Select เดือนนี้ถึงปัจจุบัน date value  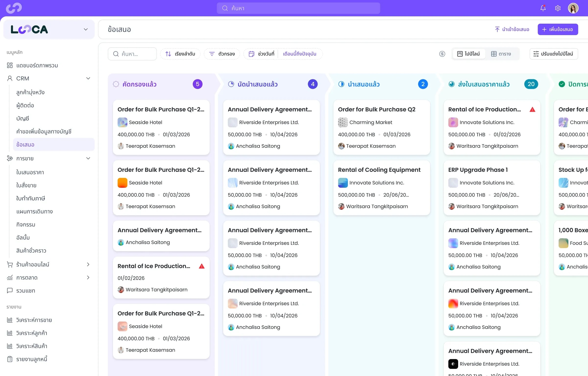pos(300,54)
